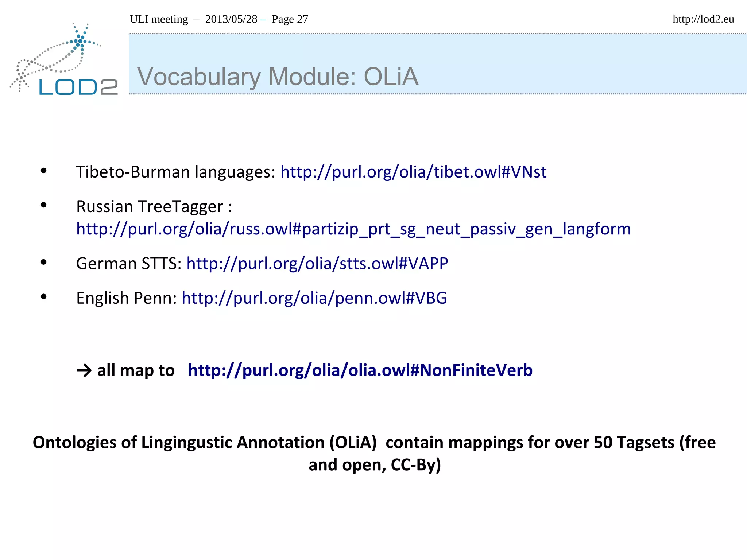Open the russ.owl partizip langform link
747x560 pixels.
[x=353, y=229]
